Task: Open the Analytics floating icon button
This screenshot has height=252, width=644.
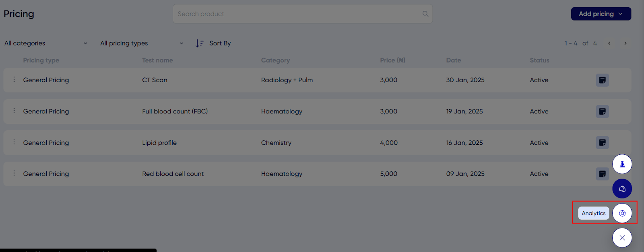Action: 622,213
